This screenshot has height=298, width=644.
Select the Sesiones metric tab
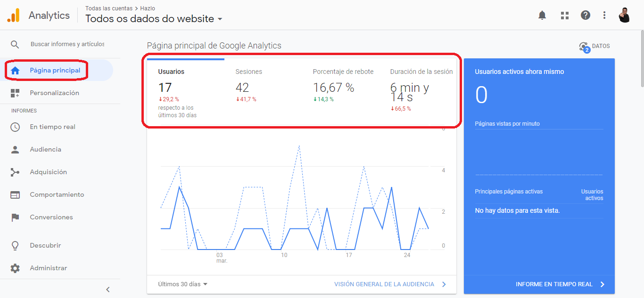point(263,92)
